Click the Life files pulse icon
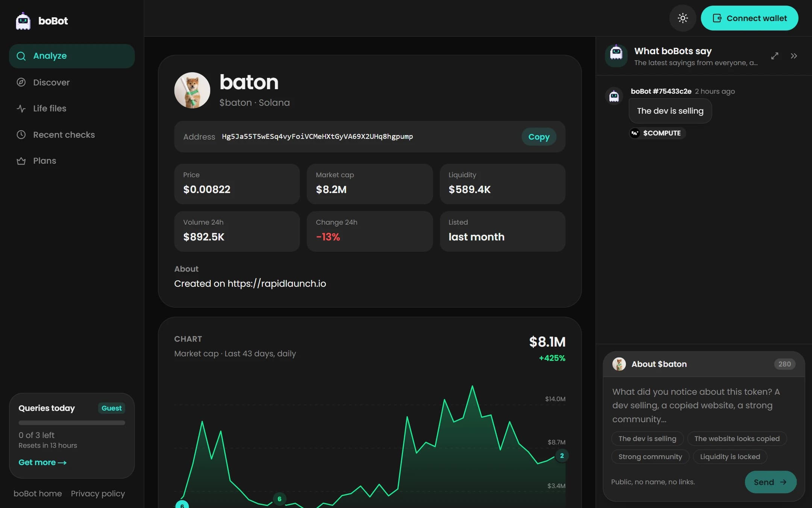Screen dimensions: 812x508 [21, 108]
